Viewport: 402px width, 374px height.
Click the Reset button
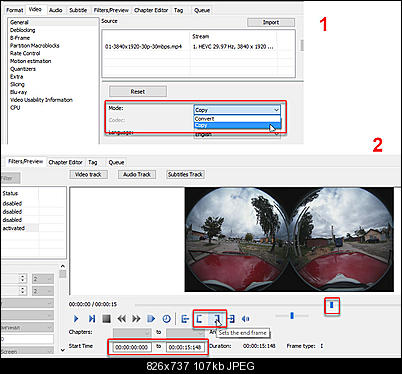[x=138, y=91]
